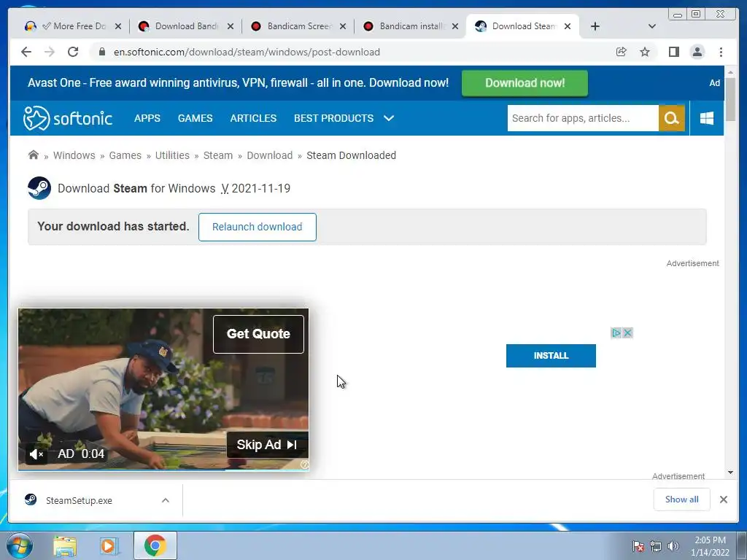Close the INSTALL ad with X icon

coord(628,332)
